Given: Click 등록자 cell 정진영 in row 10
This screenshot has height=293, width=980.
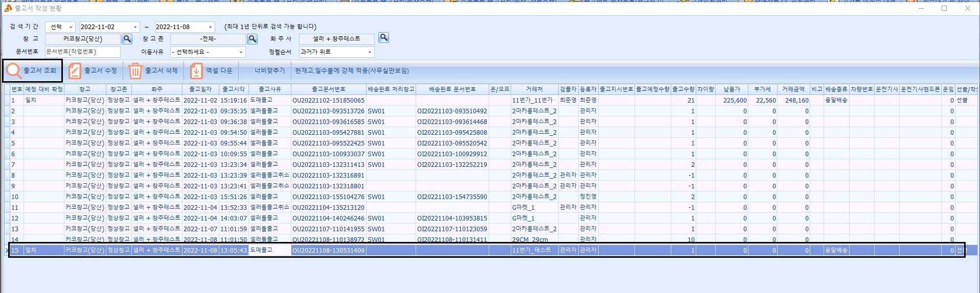Looking at the screenshot, I should pyautogui.click(x=588, y=197).
